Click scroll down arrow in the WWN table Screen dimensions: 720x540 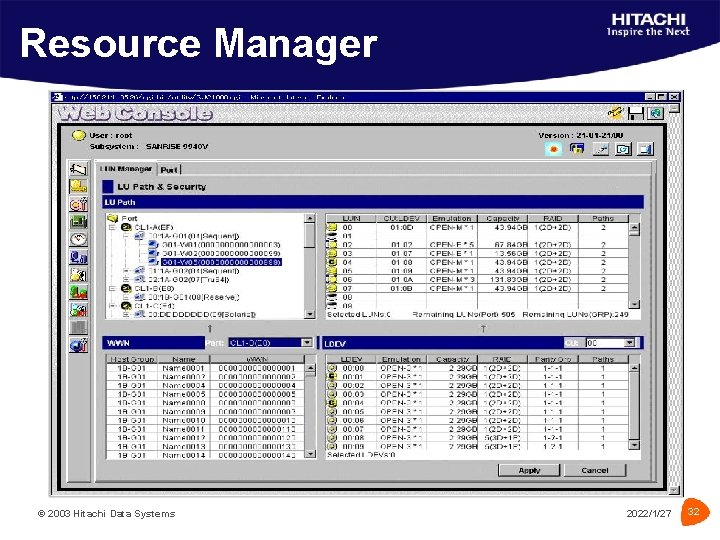[x=310, y=454]
